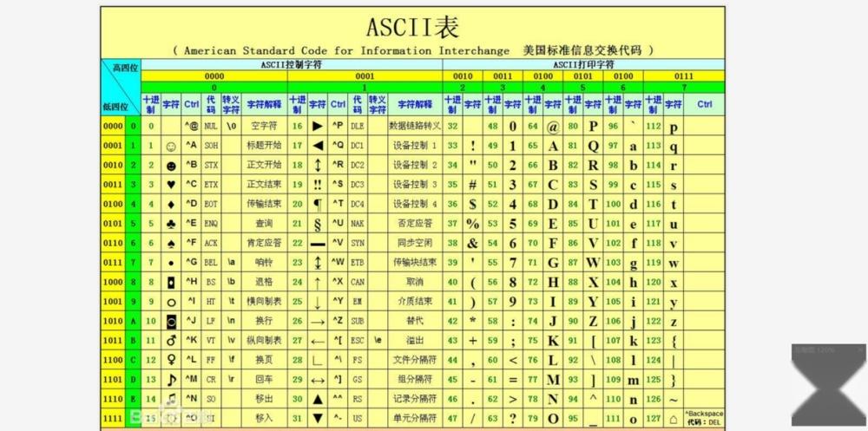Click the '1111' low-four-bits row label
The image size is (868, 431).
(113, 418)
